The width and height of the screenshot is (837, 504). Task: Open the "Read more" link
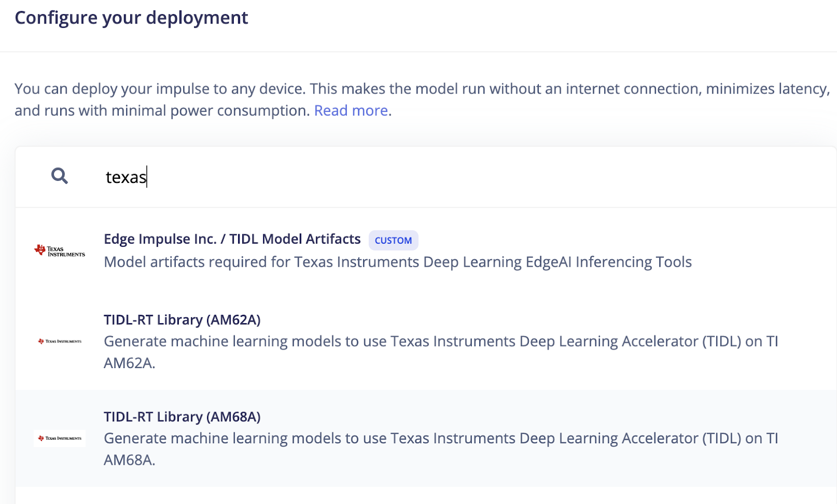[351, 111]
